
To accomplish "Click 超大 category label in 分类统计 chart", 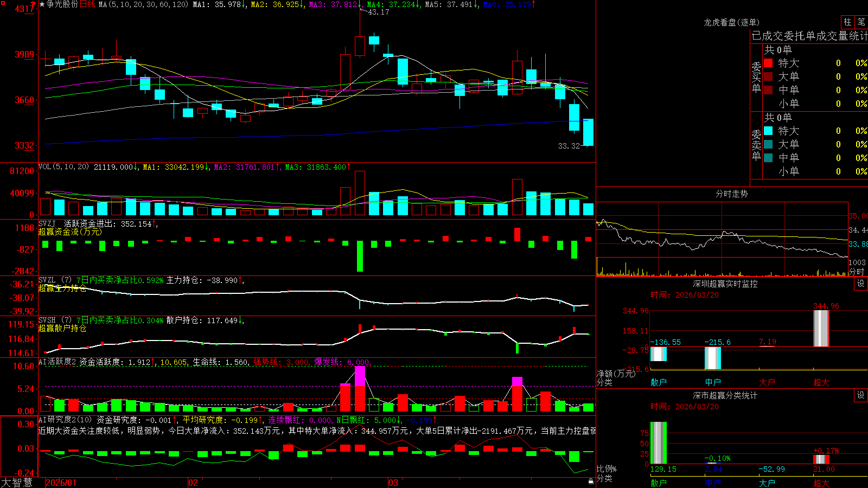I will [x=821, y=483].
